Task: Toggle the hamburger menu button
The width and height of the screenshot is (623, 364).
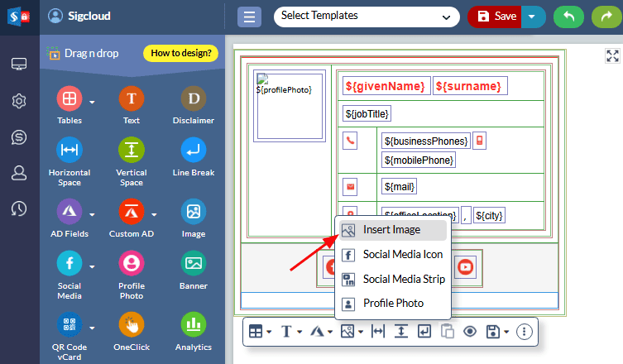Action: (250, 17)
